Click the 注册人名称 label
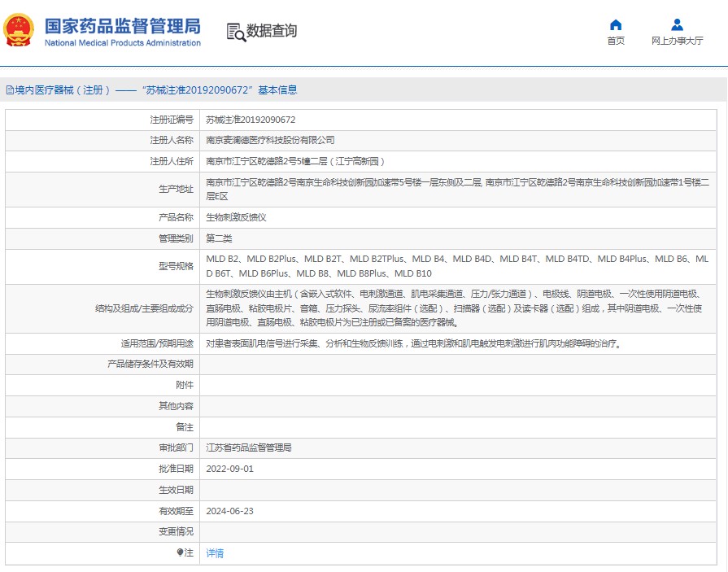The width and height of the screenshot is (728, 572). [x=172, y=140]
